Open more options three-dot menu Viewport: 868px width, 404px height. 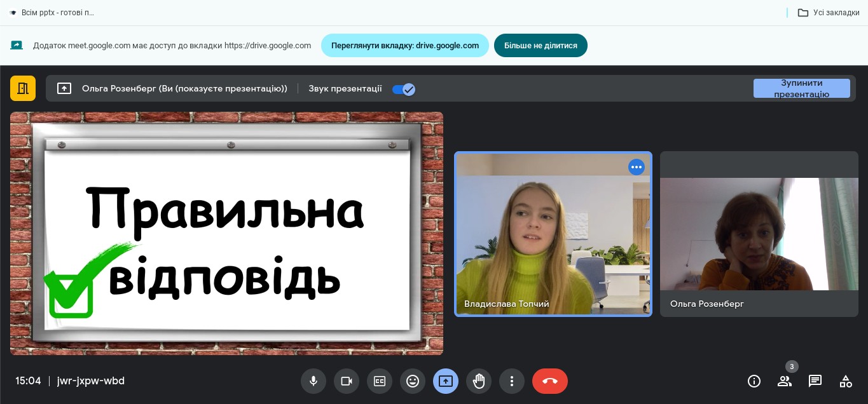[512, 381]
